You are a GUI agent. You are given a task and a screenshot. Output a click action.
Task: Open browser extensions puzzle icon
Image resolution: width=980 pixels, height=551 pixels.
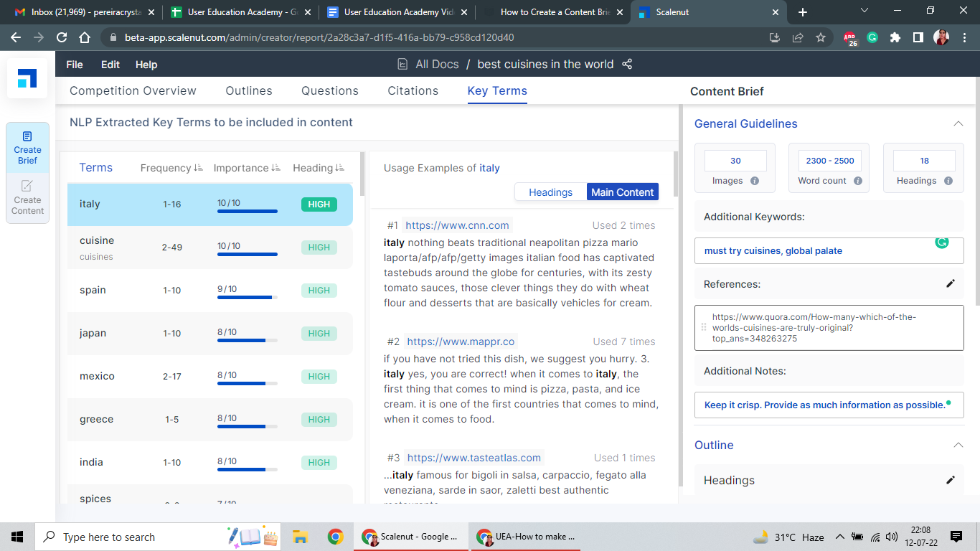pos(895,37)
